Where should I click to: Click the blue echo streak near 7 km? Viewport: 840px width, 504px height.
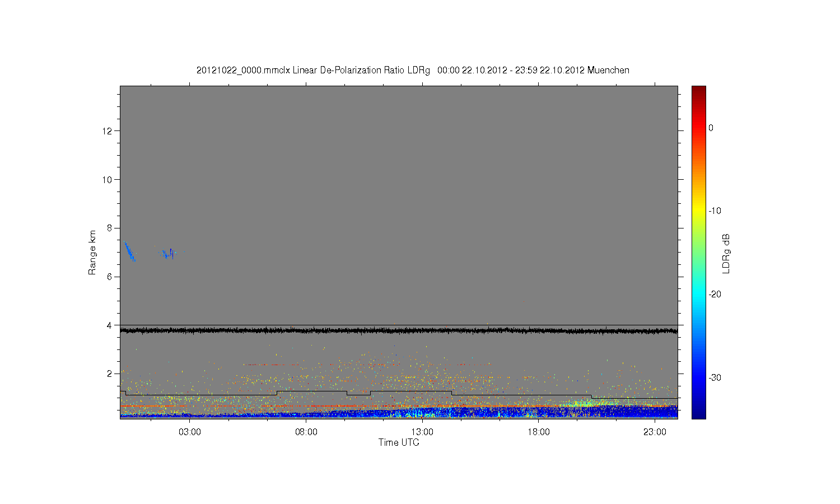[x=130, y=252]
